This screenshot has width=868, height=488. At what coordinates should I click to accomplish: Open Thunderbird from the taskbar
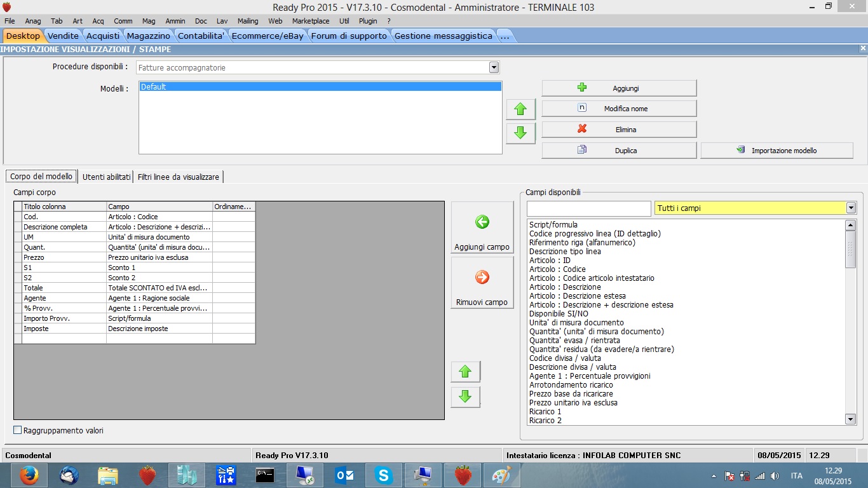[x=69, y=475]
